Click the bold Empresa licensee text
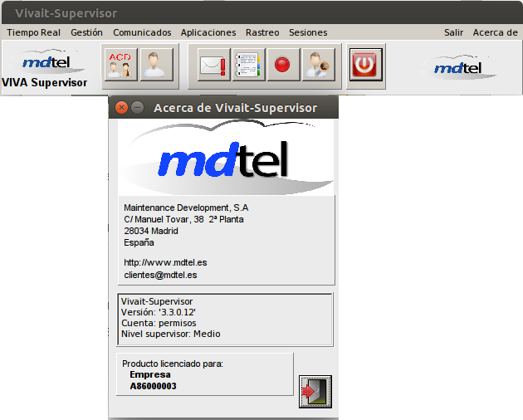Screen dimensions: 523x420 pyautogui.click(x=150, y=374)
